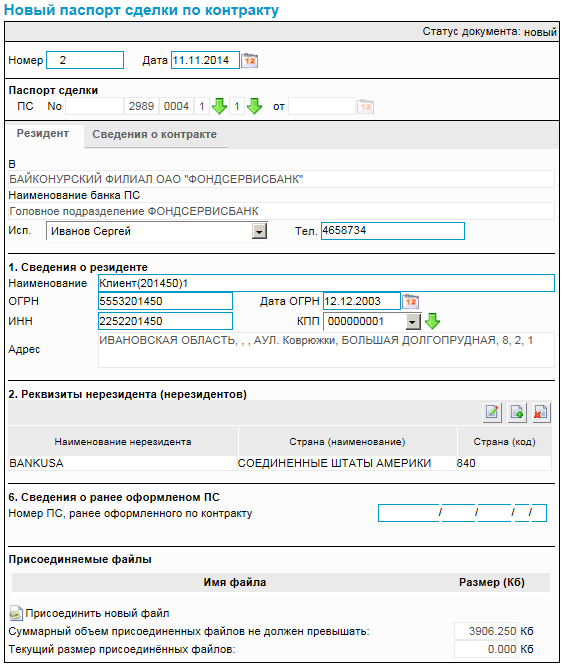Image resolution: width=565 pixels, height=669 pixels.
Task: Click the ОГРН input field
Action: point(165,301)
